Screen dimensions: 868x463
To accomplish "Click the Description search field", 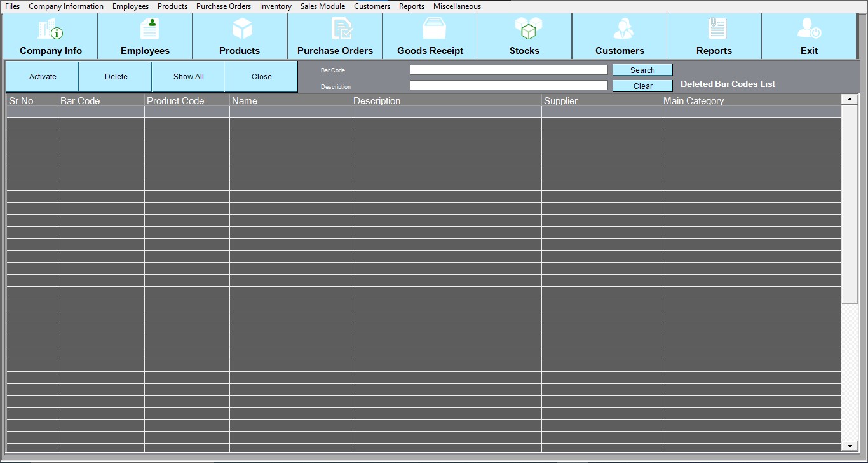I will tap(508, 86).
